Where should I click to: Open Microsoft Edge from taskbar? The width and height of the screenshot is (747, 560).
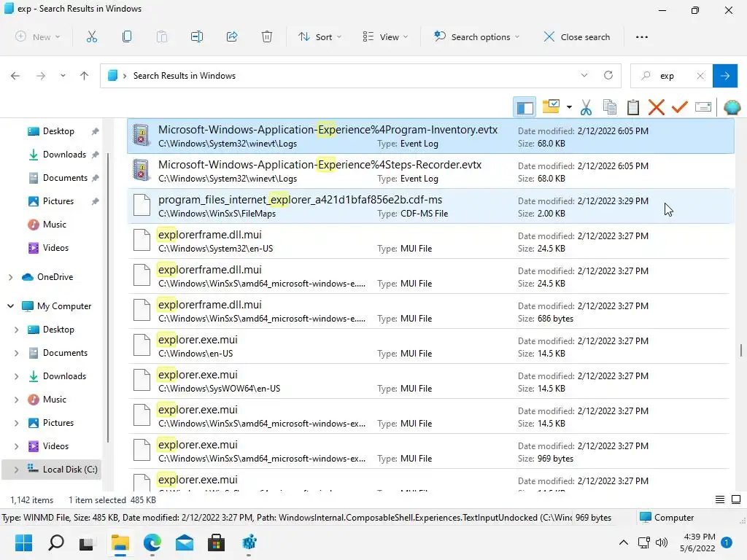(152, 542)
